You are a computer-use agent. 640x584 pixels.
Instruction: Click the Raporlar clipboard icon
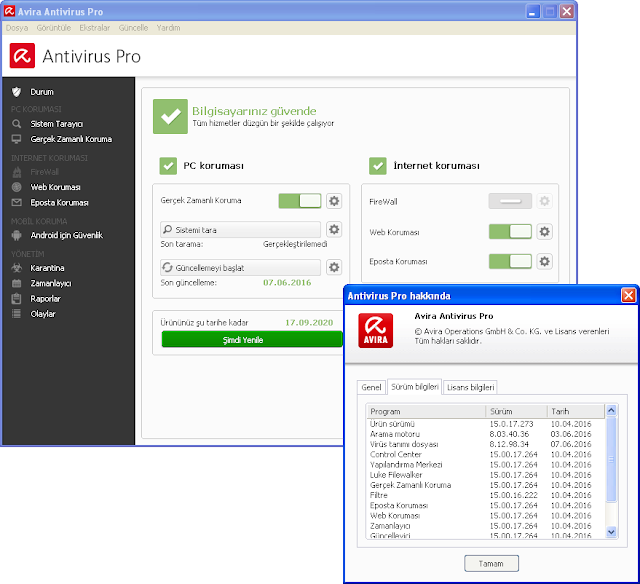click(x=16, y=298)
